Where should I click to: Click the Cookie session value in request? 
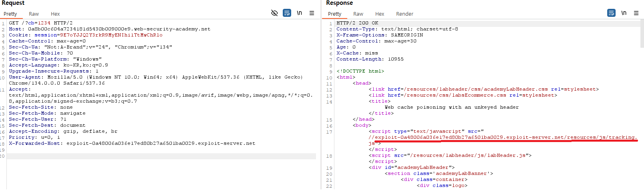(111, 35)
